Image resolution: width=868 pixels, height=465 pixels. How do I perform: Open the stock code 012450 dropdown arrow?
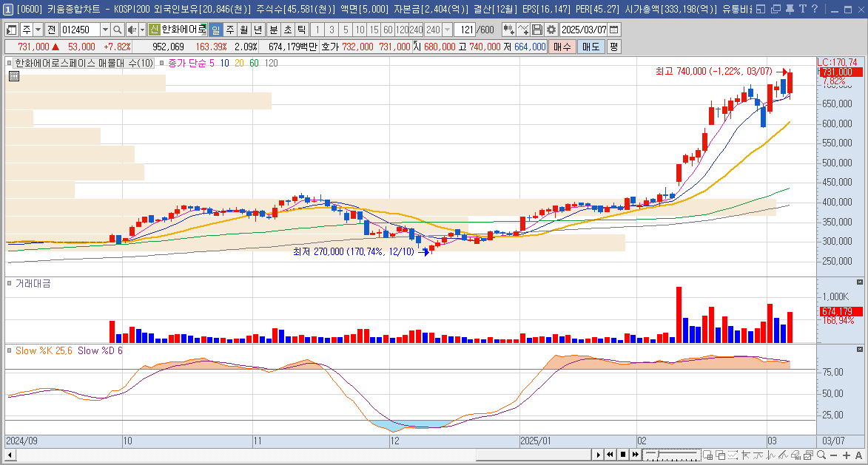(x=105, y=30)
